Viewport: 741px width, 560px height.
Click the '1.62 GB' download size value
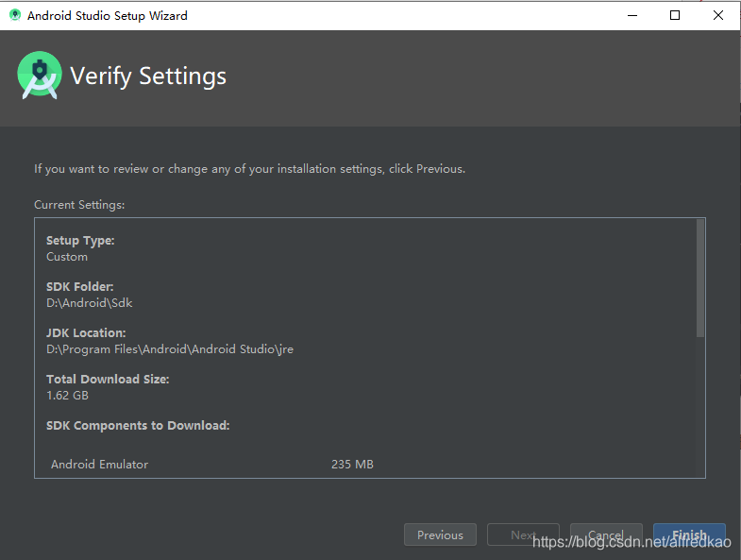tap(67, 396)
